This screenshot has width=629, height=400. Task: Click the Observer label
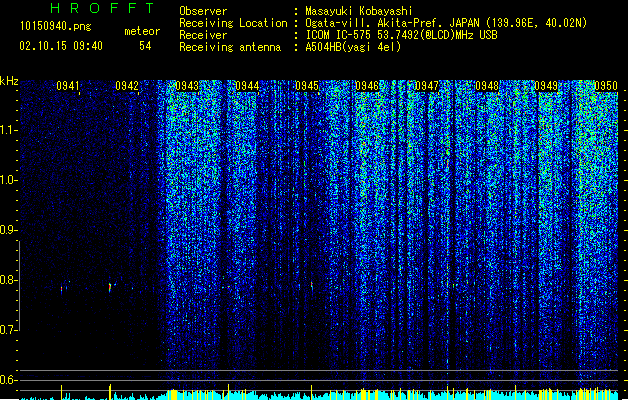203,11
